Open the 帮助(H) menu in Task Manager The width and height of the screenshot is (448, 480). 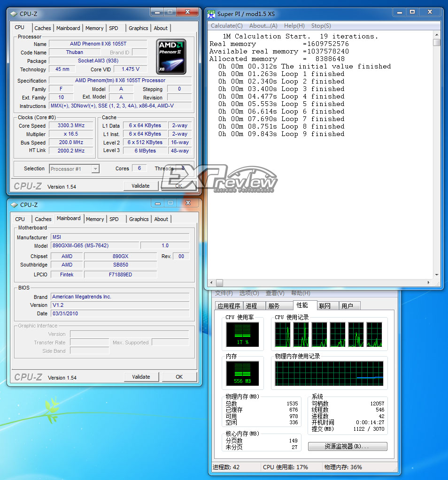[x=301, y=293]
